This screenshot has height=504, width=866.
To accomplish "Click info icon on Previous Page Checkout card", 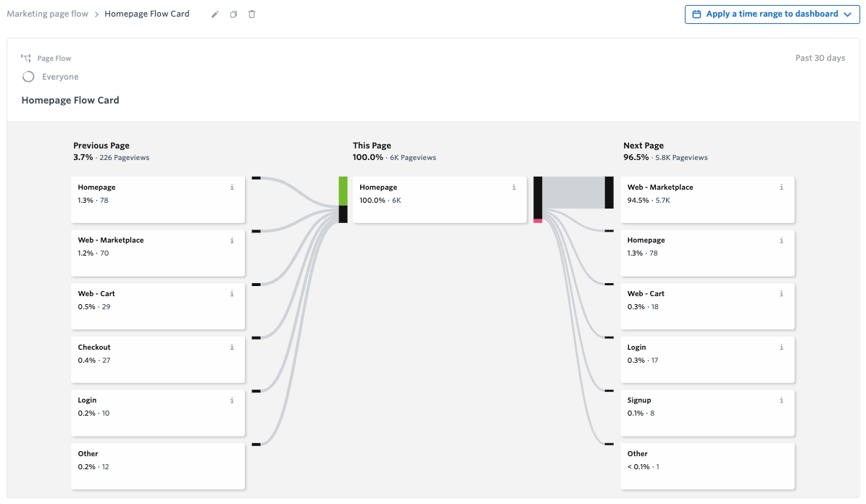I will pos(232,348).
